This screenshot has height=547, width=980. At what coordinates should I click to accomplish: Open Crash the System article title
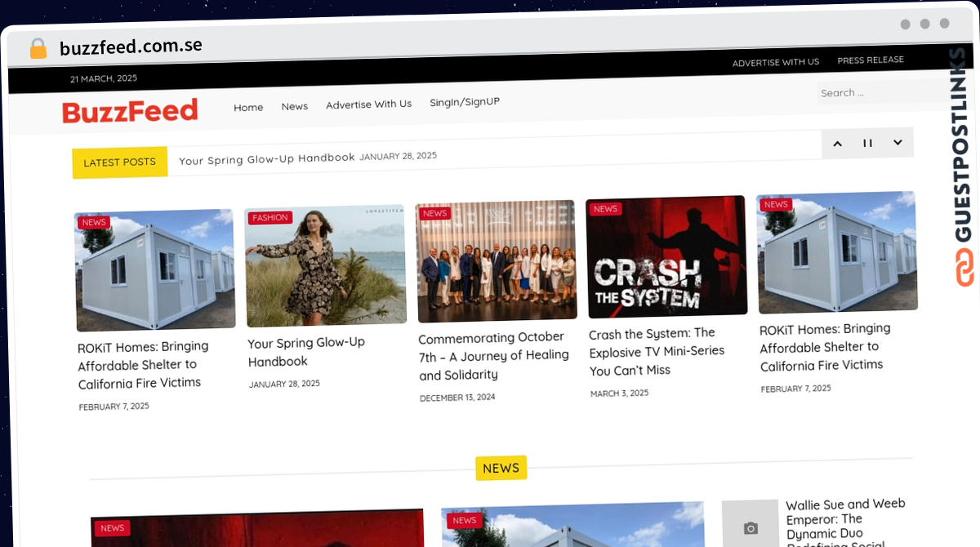click(x=657, y=352)
